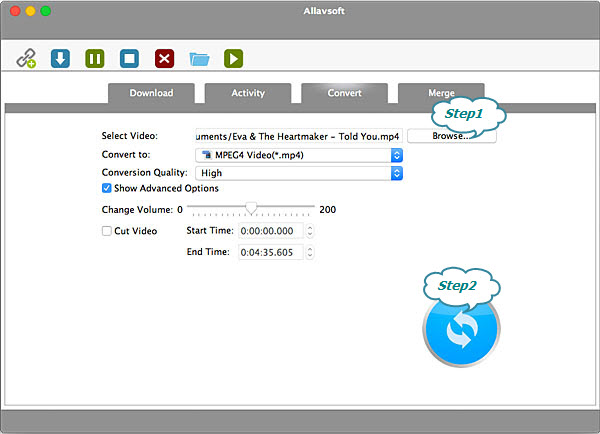The image size is (600, 434).
Task: Click the Browse button
Action: click(452, 136)
